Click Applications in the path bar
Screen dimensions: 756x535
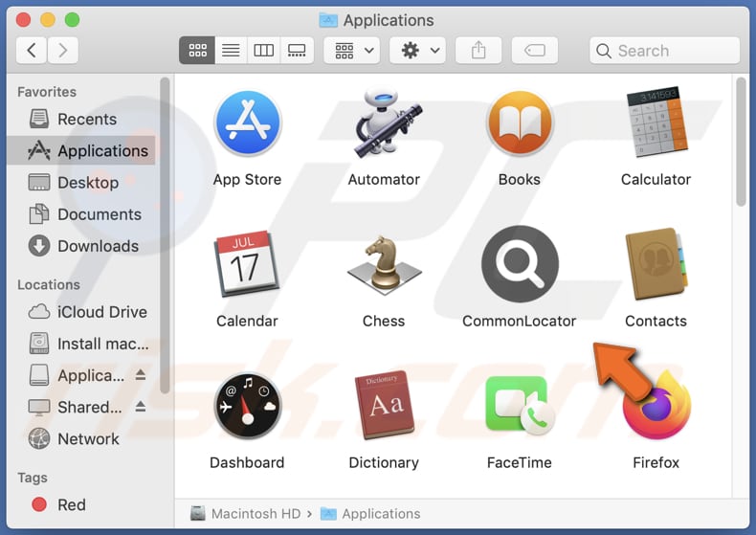pos(370,514)
